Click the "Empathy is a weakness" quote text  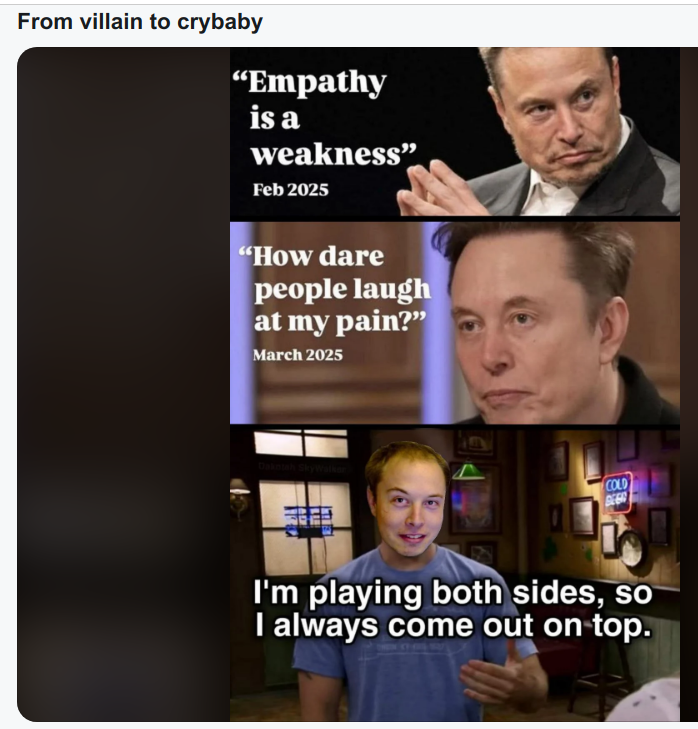[x=324, y=118]
